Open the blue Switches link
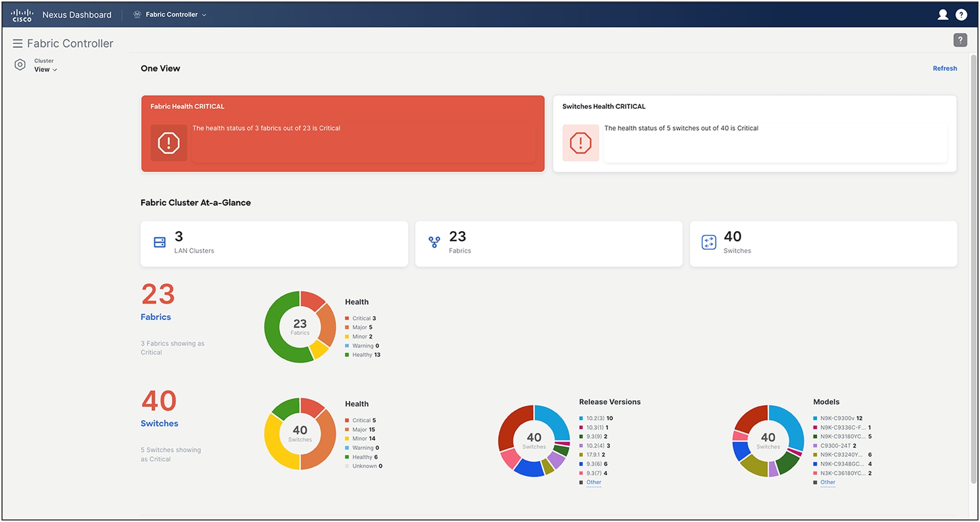The height and width of the screenshot is (522, 980). [x=159, y=423]
